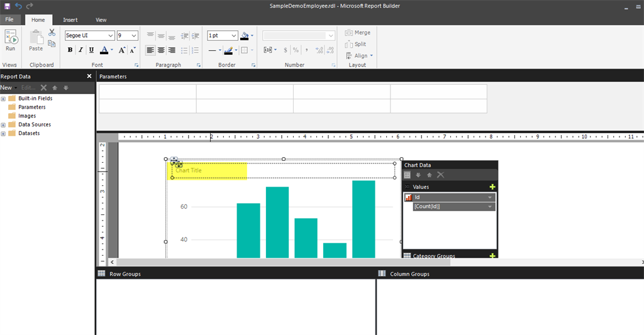Set paragraph alignment to center
The image size is (644, 335).
point(161,50)
